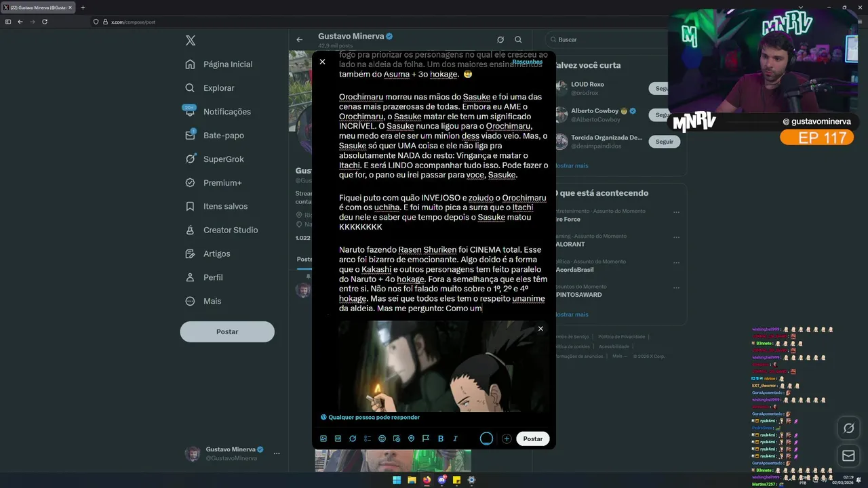Viewport: 868px width, 488px height.
Task: Change reply setting 'Qualquer pessoa pode responder'
Action: [370, 418]
